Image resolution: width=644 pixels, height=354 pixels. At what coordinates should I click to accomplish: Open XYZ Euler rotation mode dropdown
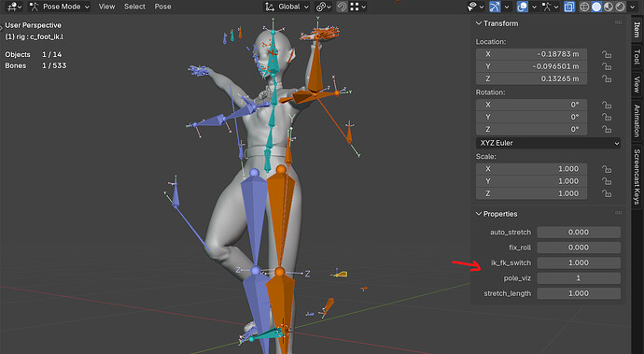tap(548, 143)
